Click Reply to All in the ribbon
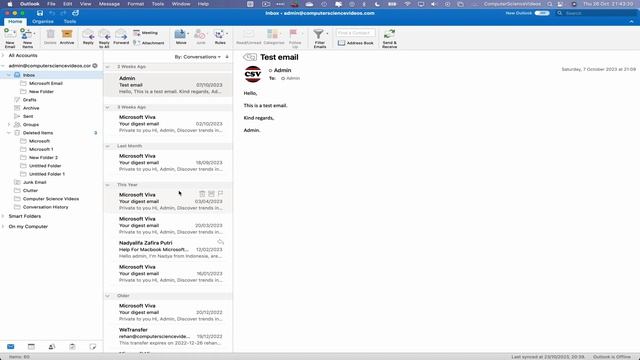The image size is (640, 360). click(x=104, y=38)
